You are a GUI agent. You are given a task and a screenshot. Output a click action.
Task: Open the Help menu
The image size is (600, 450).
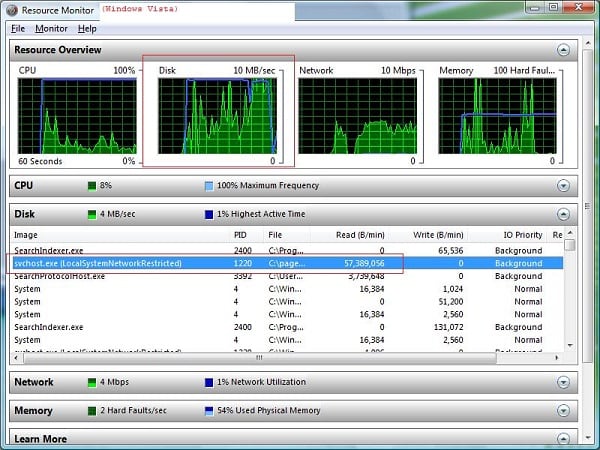87,29
